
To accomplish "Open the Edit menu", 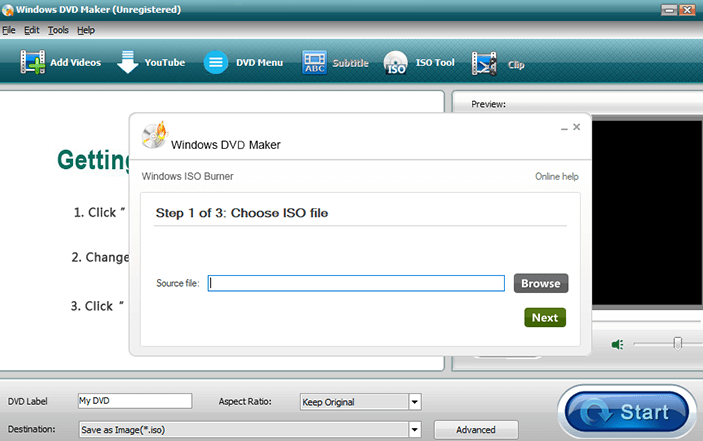I will click(32, 30).
